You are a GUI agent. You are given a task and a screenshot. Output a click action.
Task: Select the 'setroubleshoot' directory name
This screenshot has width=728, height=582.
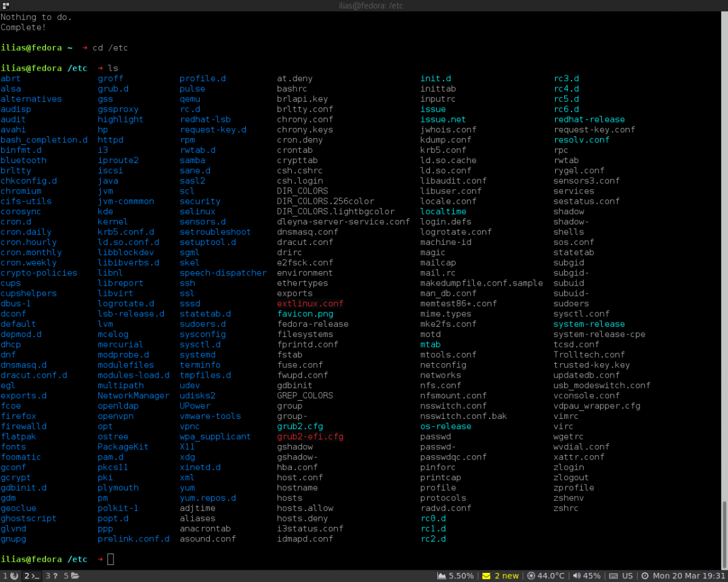(x=215, y=232)
